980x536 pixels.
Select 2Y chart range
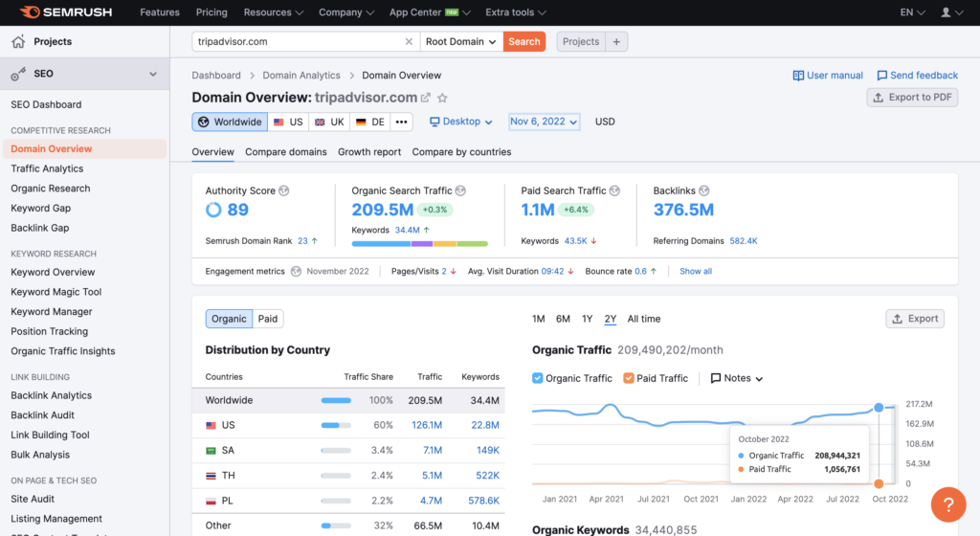pyautogui.click(x=610, y=319)
